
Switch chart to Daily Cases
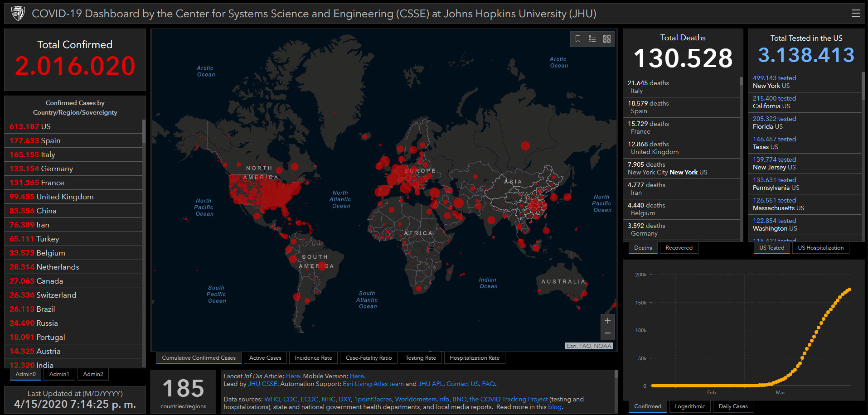[733, 406]
